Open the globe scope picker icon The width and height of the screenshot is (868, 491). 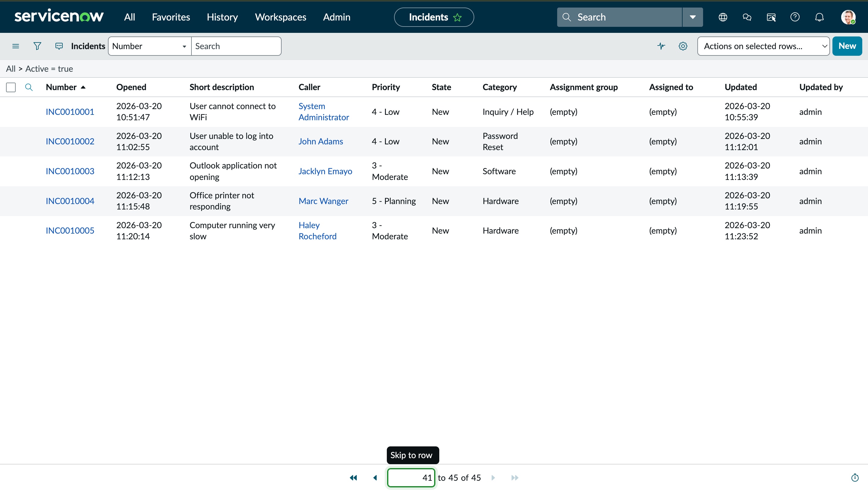tap(723, 17)
